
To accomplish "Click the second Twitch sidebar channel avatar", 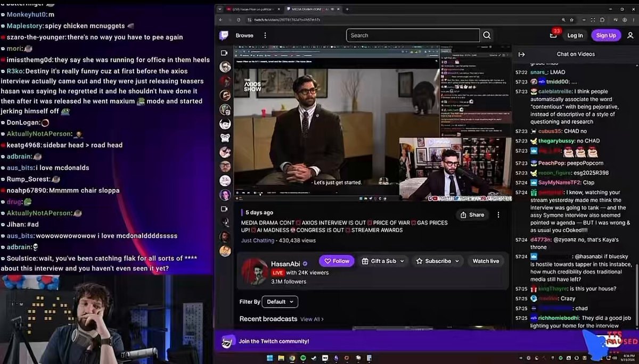I will coord(225,81).
